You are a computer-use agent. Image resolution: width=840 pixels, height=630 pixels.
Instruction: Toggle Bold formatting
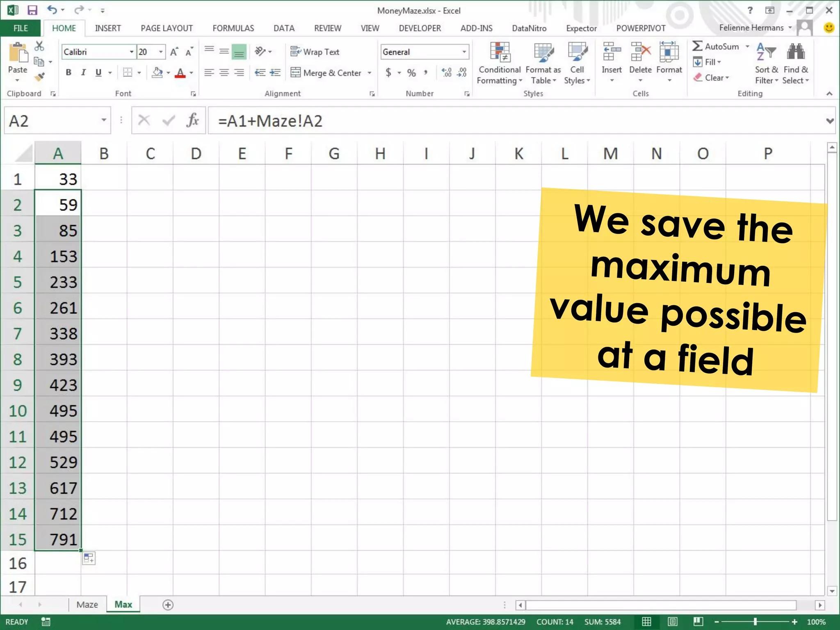pos(68,73)
